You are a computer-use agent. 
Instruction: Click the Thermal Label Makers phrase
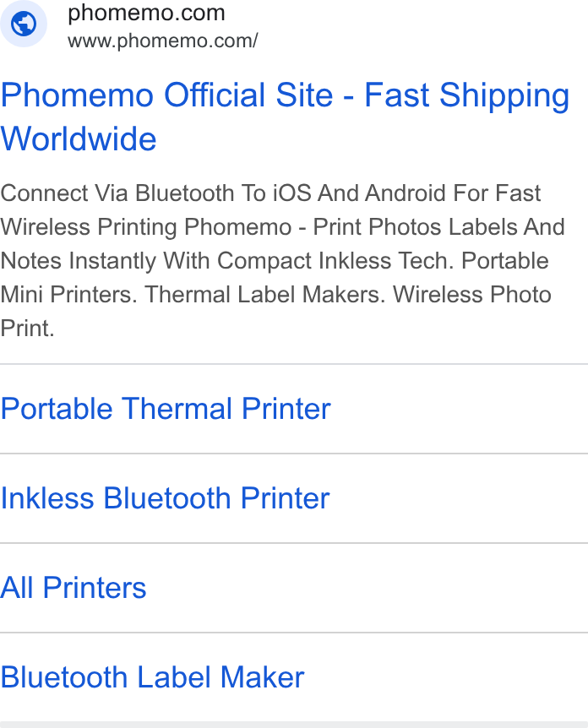point(264,295)
